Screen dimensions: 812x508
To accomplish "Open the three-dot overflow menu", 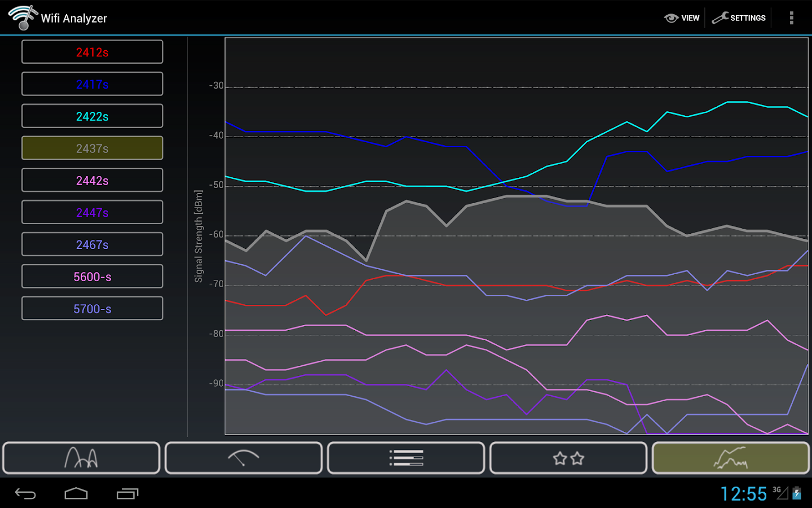I will [791, 17].
